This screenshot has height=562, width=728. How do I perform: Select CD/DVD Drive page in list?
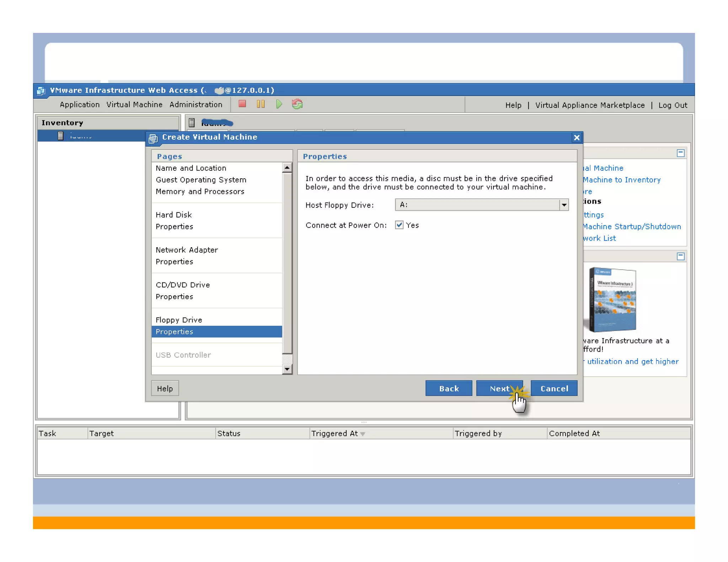(183, 285)
